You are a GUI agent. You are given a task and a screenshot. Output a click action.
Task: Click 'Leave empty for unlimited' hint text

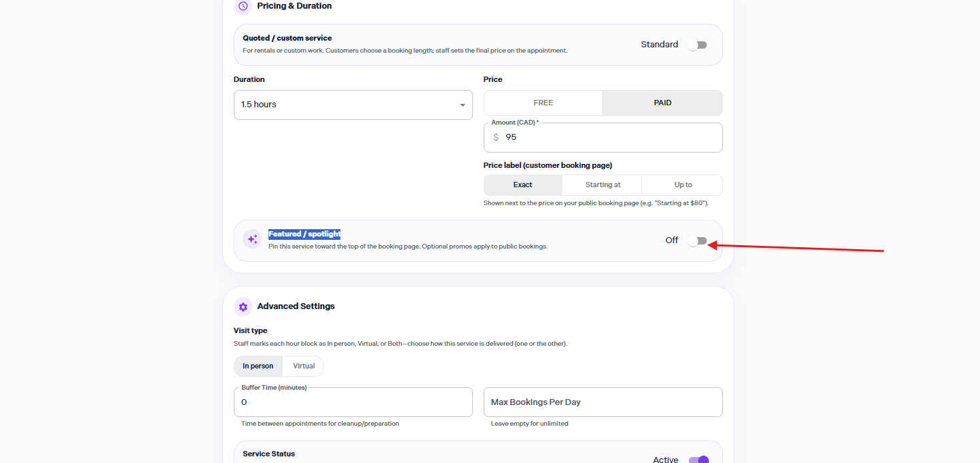[530, 424]
